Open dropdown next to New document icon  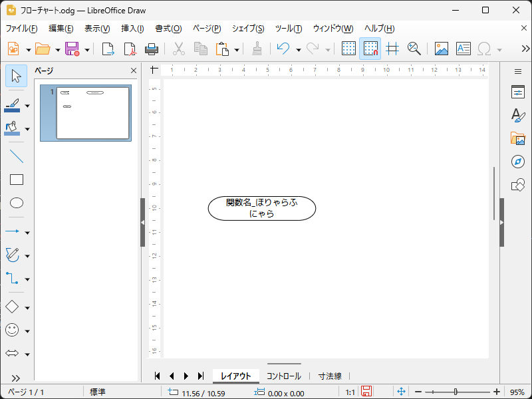[x=29, y=50]
